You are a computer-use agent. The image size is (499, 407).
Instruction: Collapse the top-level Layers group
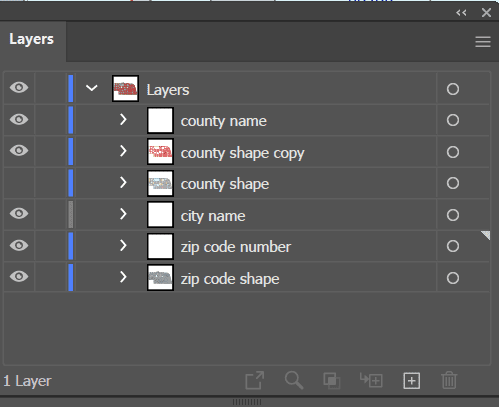pos(92,88)
